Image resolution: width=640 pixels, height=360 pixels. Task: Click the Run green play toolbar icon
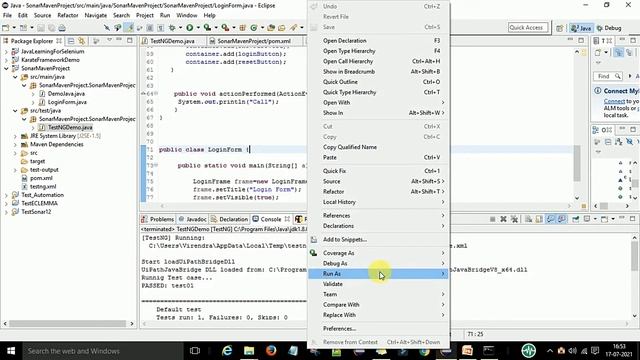(189, 28)
